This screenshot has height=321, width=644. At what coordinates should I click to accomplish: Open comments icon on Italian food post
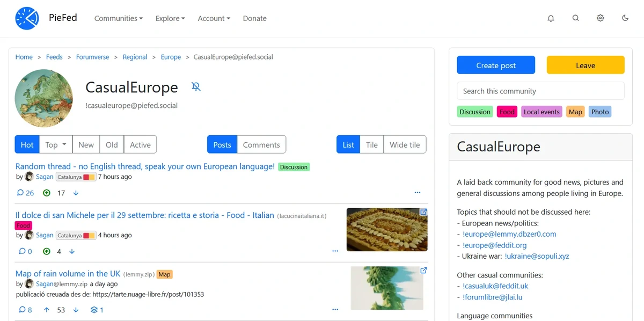pyautogui.click(x=22, y=251)
